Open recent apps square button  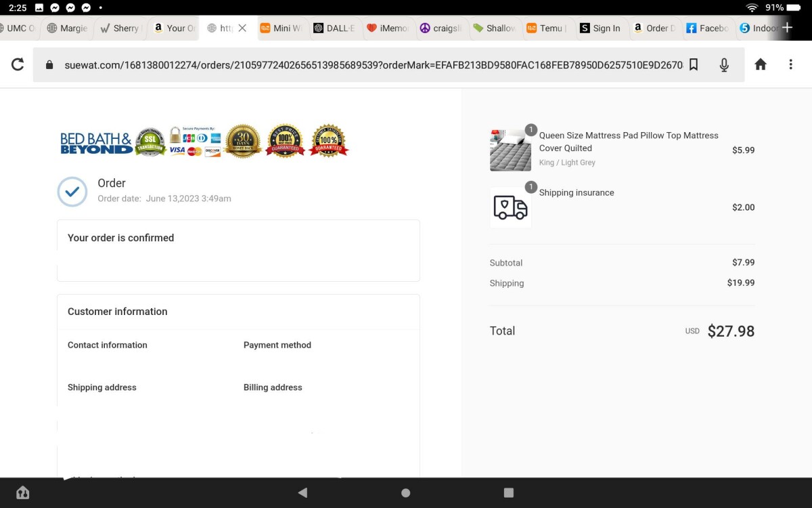tap(509, 492)
